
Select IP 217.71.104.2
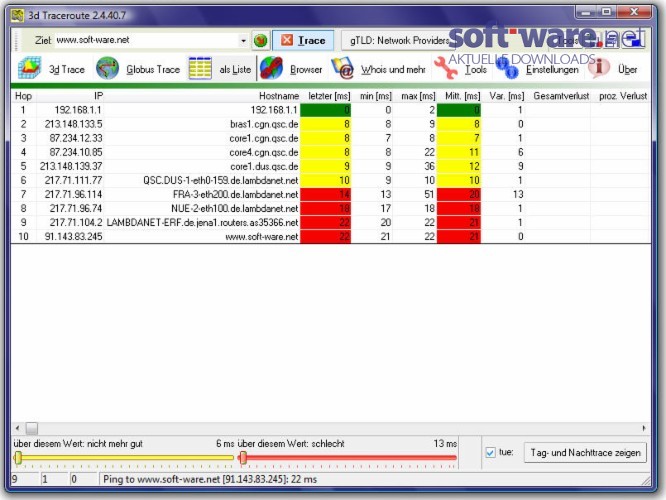tap(76, 222)
